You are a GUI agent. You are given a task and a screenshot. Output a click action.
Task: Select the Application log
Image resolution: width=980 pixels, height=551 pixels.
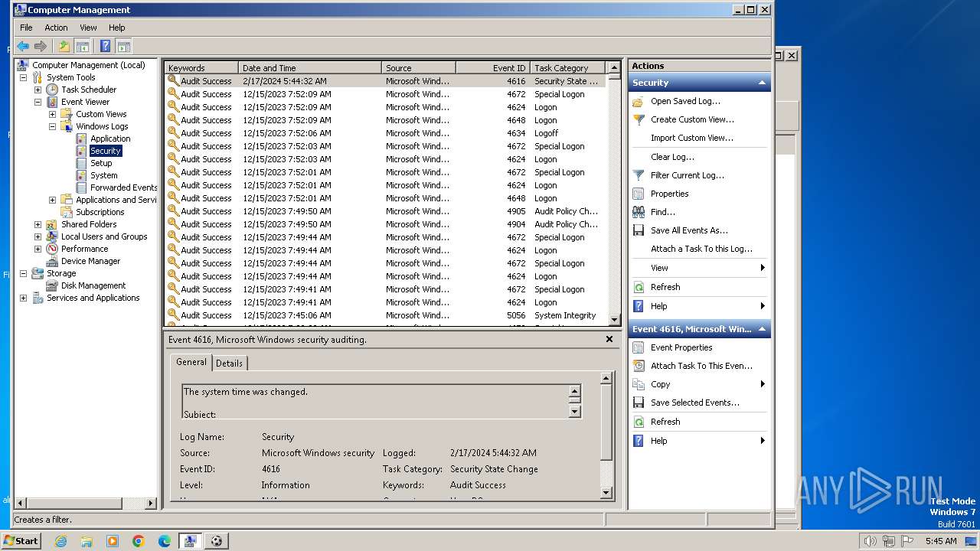110,139
